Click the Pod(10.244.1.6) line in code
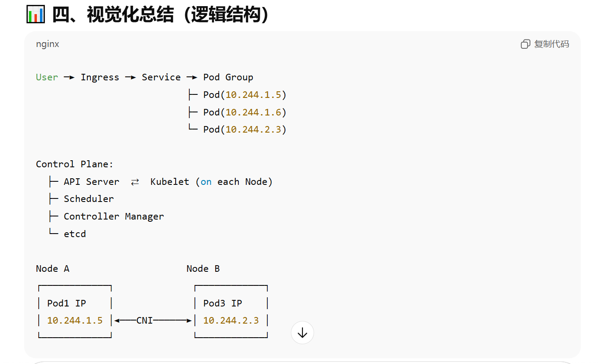 coord(245,112)
